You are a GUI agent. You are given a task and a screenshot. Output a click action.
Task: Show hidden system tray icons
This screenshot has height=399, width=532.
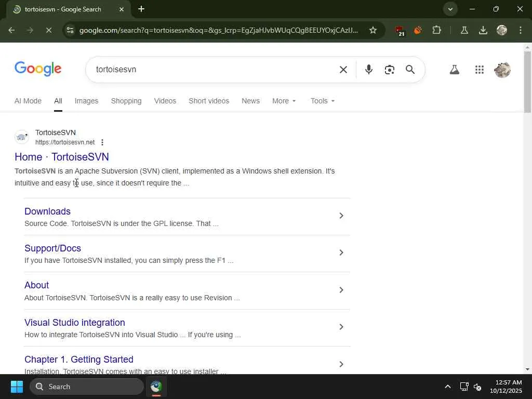[x=448, y=387]
